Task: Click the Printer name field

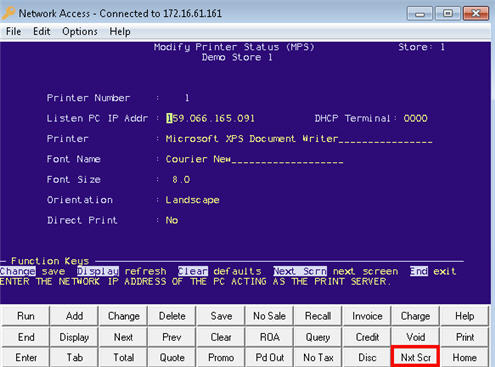Action: pyautogui.click(x=299, y=139)
